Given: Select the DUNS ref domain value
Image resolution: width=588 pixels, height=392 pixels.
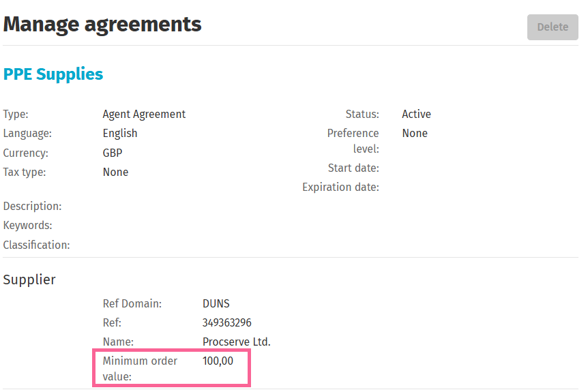Looking at the screenshot, I should click(216, 304).
